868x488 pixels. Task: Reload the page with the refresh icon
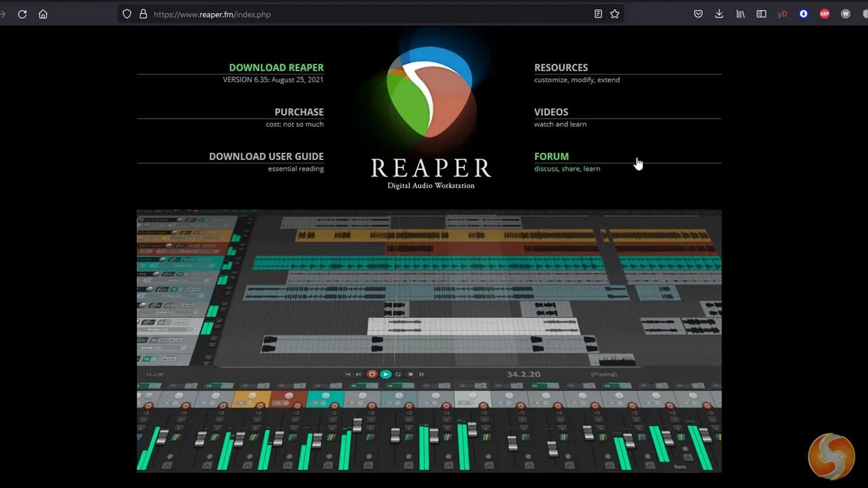(22, 14)
